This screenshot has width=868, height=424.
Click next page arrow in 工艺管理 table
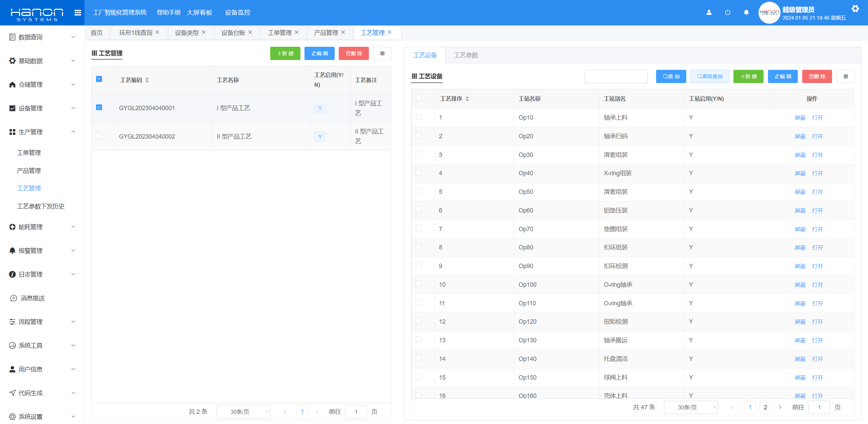click(x=317, y=411)
